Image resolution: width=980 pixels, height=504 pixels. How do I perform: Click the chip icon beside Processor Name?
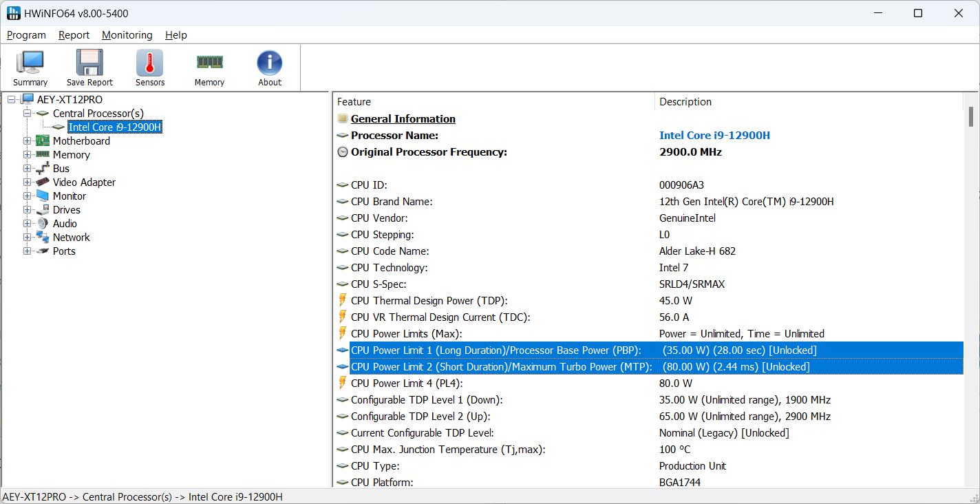point(343,136)
